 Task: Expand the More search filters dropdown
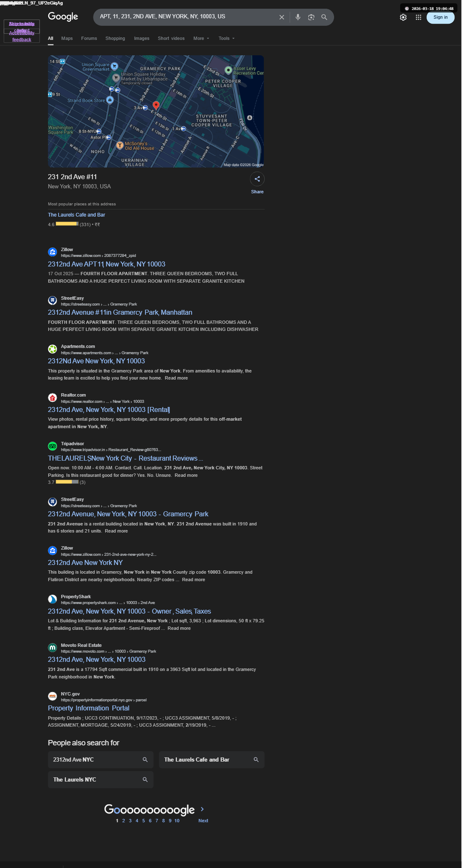(201, 38)
